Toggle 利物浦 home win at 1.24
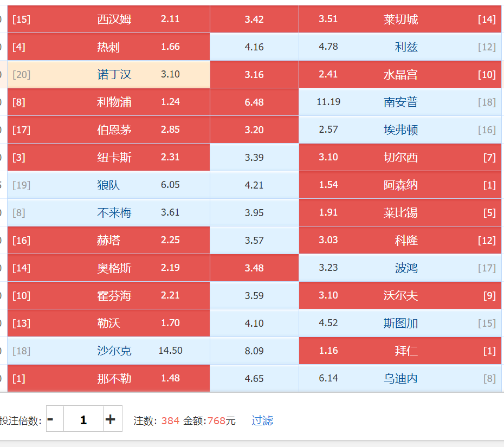504x447 pixels. (x=108, y=102)
